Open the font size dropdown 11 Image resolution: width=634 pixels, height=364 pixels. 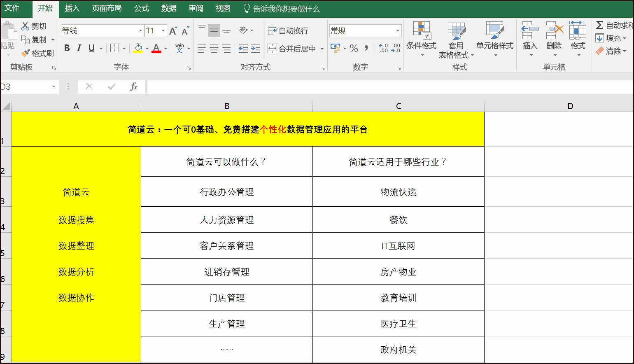click(163, 30)
